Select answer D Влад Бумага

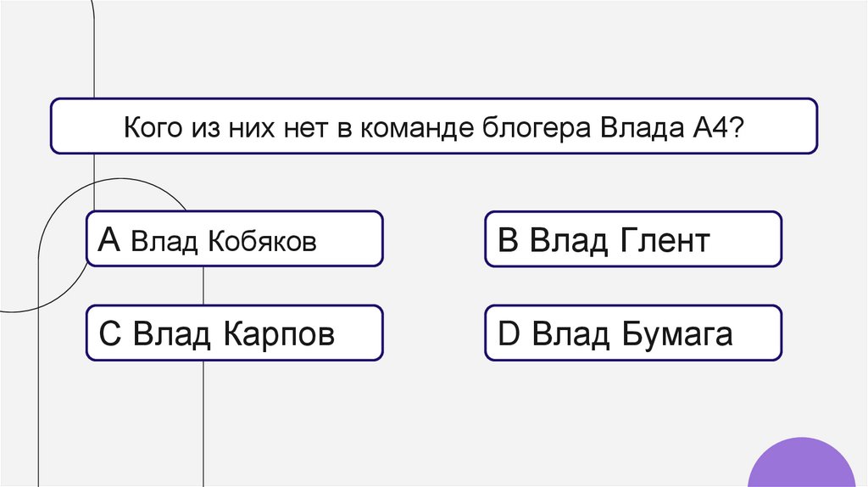pos(632,333)
